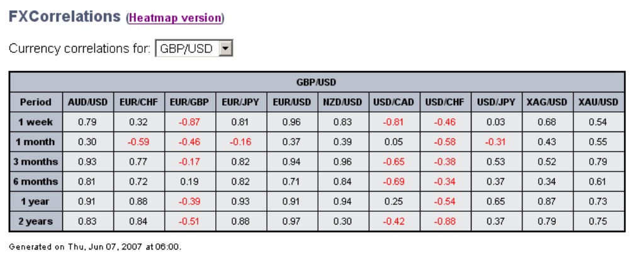Click the 0.03 USD/JPY 1 week cell
Viewport: 644px width, 259px height.
(x=495, y=122)
